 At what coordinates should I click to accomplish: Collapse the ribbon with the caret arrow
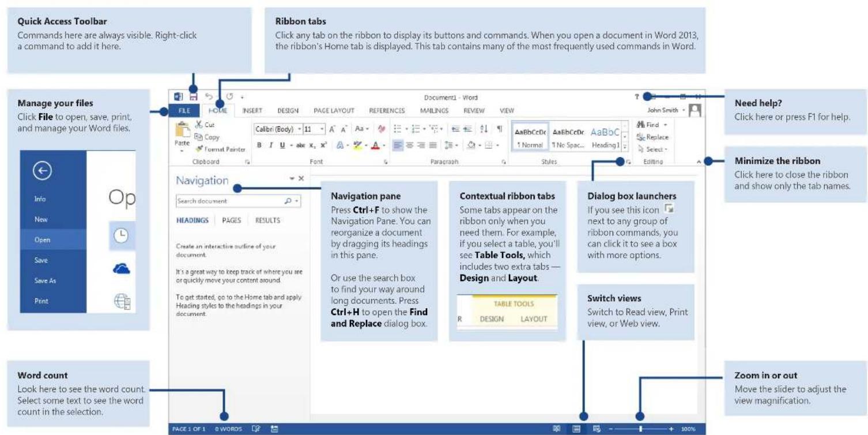tap(699, 162)
